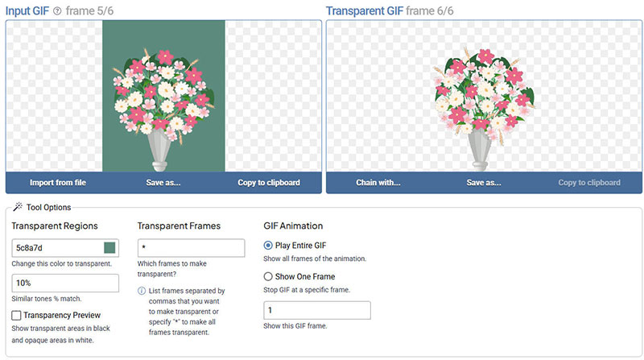Enable the Transparency Preview checkbox

click(x=17, y=315)
